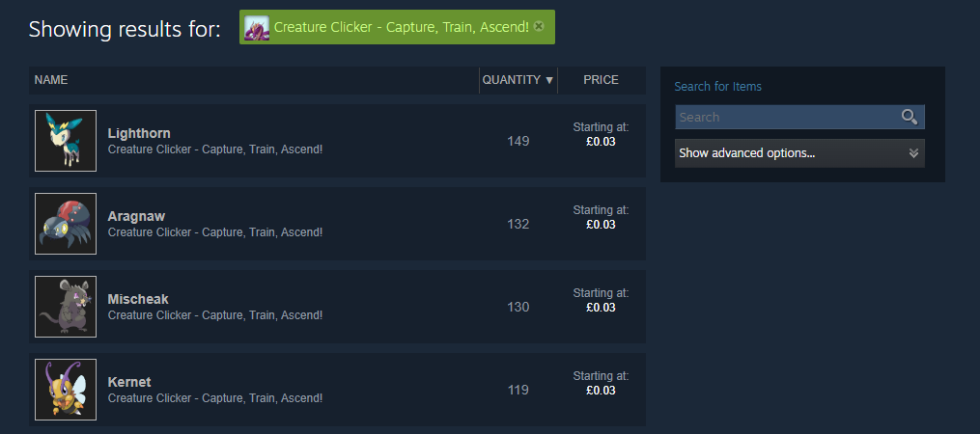Remove the Creature Clicker filter tag
The image size is (980, 434).
coord(539,27)
